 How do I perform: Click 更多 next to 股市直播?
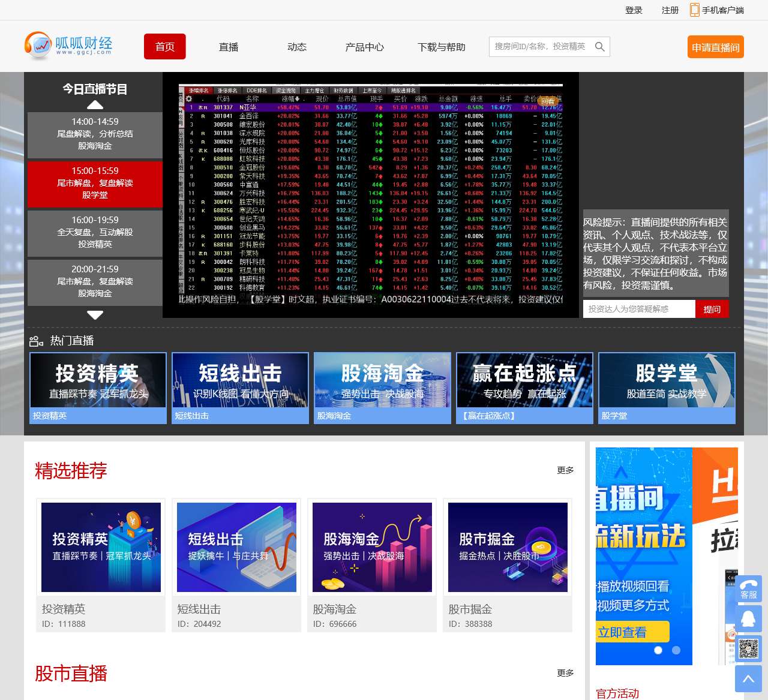pyautogui.click(x=565, y=673)
